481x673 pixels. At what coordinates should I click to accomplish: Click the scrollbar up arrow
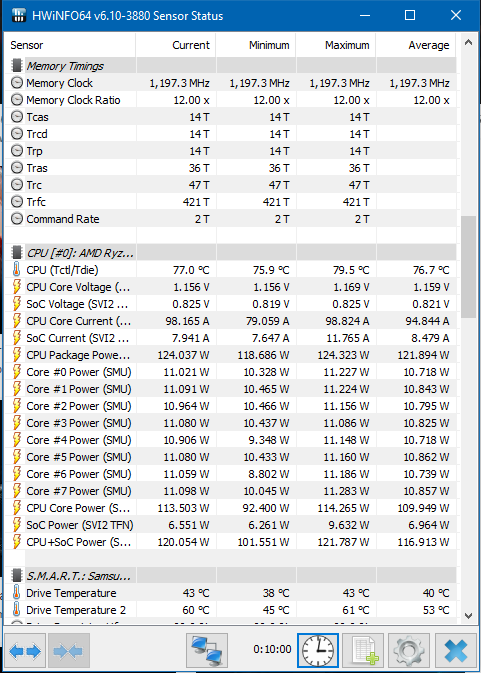coord(469,42)
